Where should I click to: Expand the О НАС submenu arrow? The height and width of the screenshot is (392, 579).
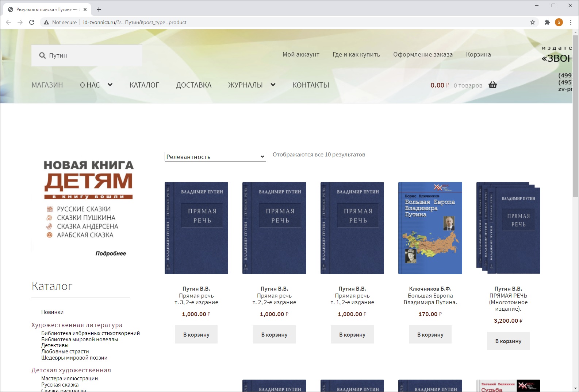point(110,85)
